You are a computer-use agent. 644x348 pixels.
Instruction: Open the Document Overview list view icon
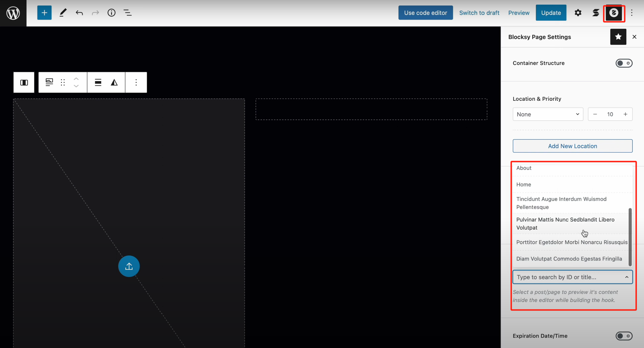click(128, 13)
